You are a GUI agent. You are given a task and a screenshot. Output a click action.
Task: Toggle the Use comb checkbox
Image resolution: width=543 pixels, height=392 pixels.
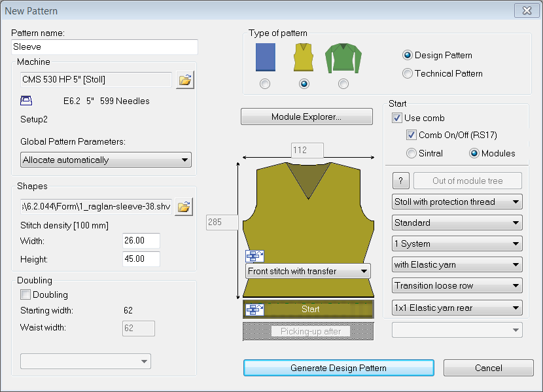(397, 118)
